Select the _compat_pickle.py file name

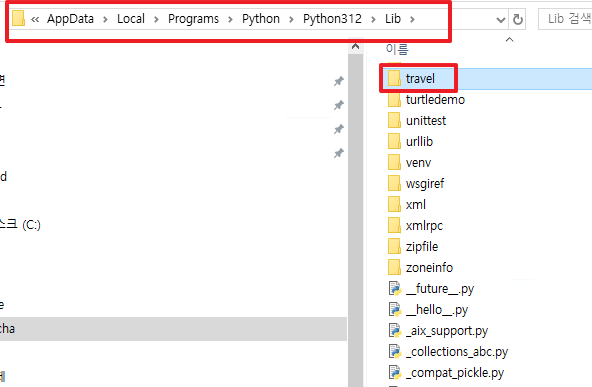click(455, 373)
